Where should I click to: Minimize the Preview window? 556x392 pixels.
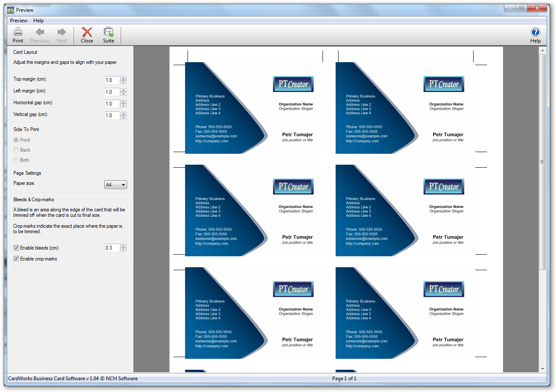click(510, 8)
